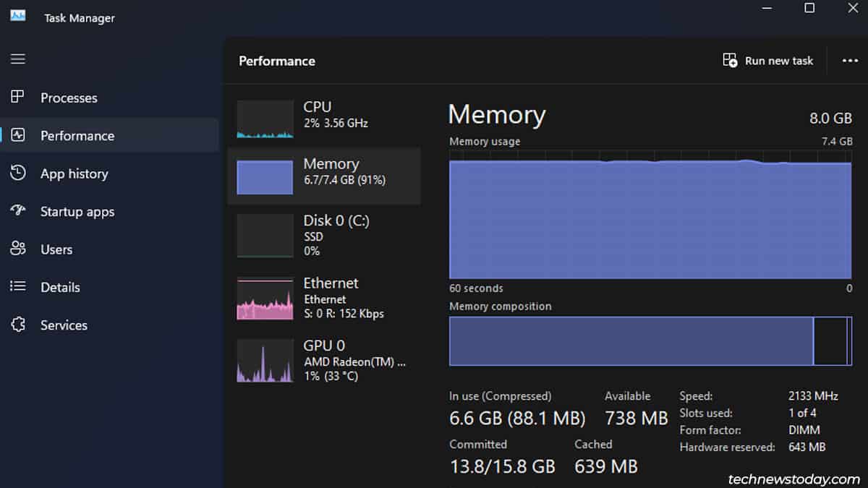868x488 pixels.
Task: Open the More options ellipsis menu
Action: pyautogui.click(x=851, y=61)
